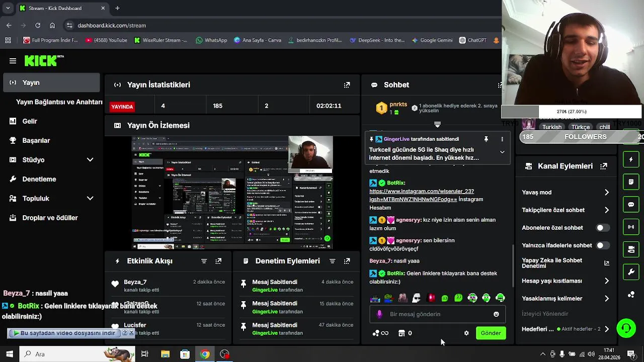Open the Denetim Eylemleri filter

coord(332,261)
